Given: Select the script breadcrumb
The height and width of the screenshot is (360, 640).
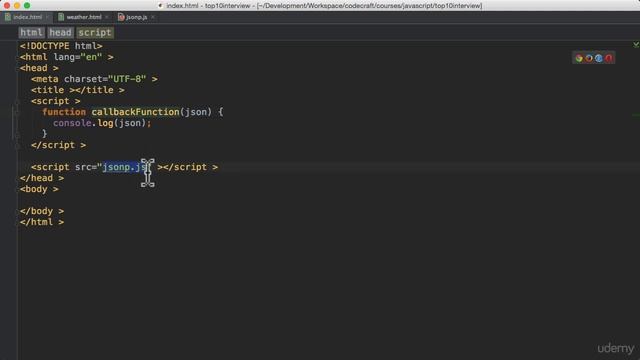Looking at the screenshot, I should tap(95, 33).
